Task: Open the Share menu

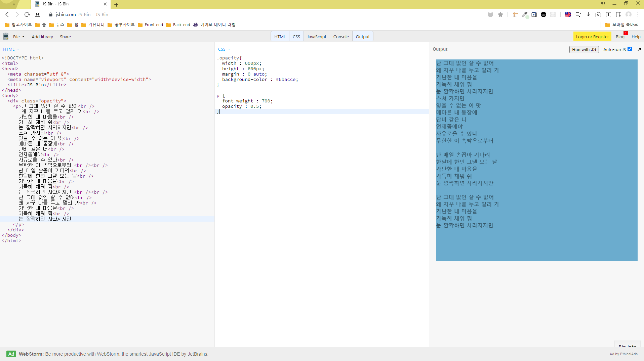Action: (x=65, y=37)
